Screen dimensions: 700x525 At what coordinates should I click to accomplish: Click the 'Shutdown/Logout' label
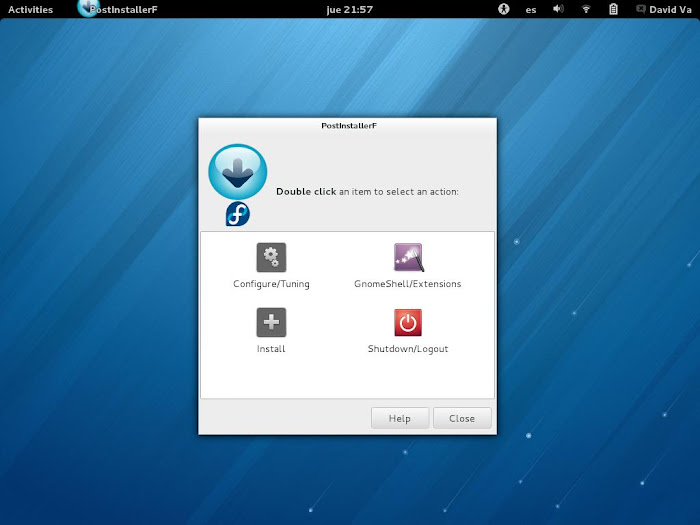(408, 349)
